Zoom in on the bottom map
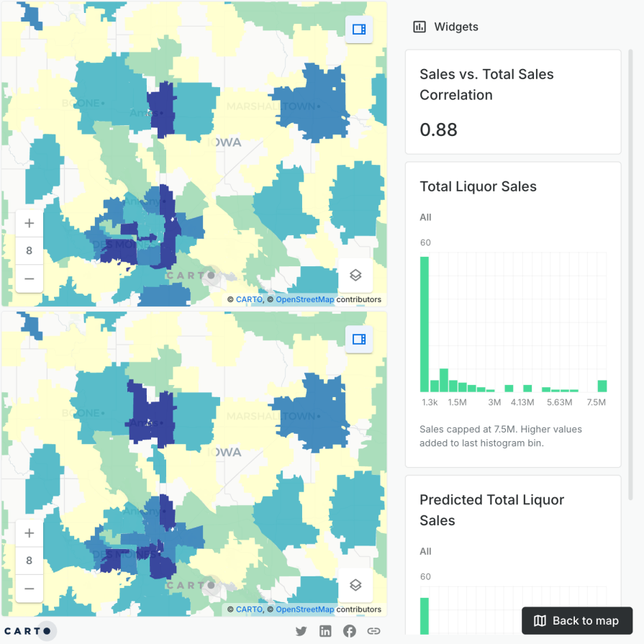This screenshot has width=644, height=644. pos(30,533)
